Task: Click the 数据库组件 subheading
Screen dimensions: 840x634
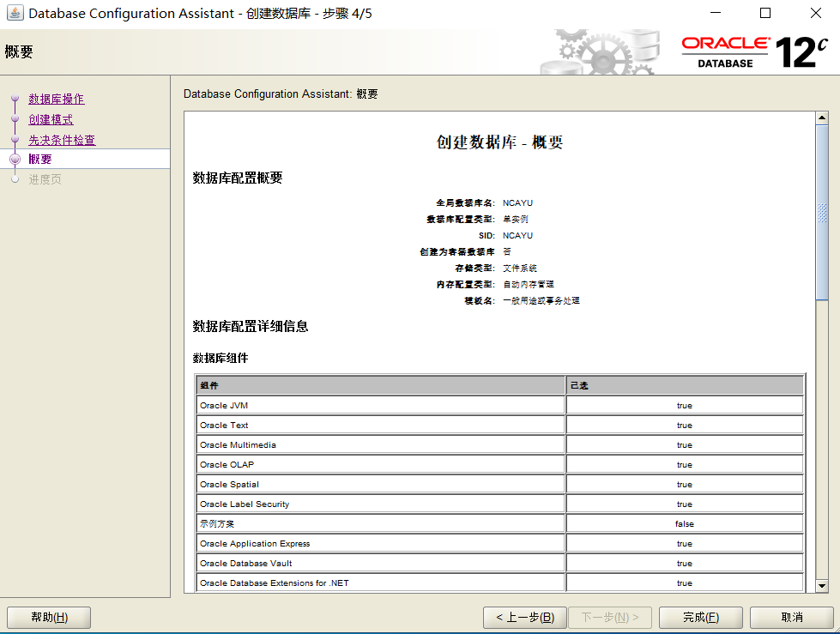Action: click(x=221, y=358)
